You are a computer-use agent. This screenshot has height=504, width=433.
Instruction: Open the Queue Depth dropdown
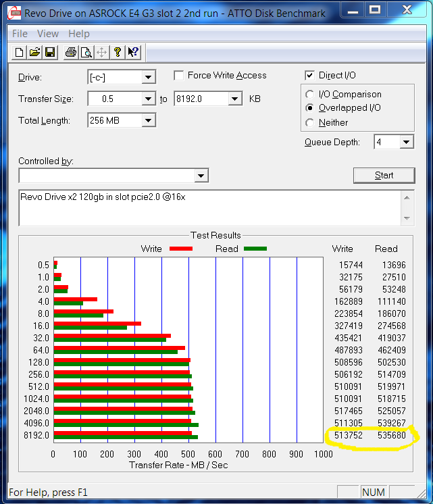point(406,142)
